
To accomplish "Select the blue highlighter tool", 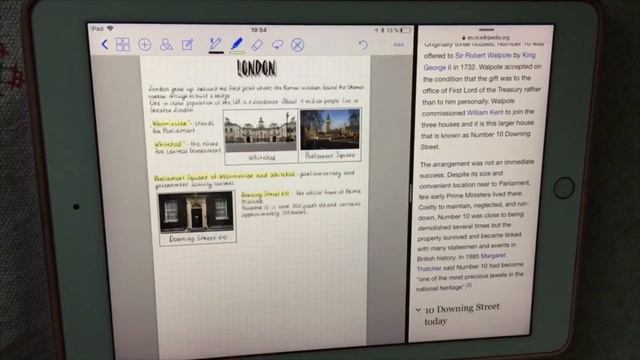I will [237, 45].
